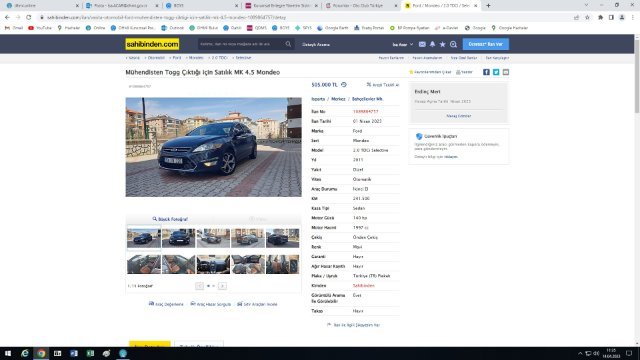Click the Mondeo breadcrumb link

[196, 58]
